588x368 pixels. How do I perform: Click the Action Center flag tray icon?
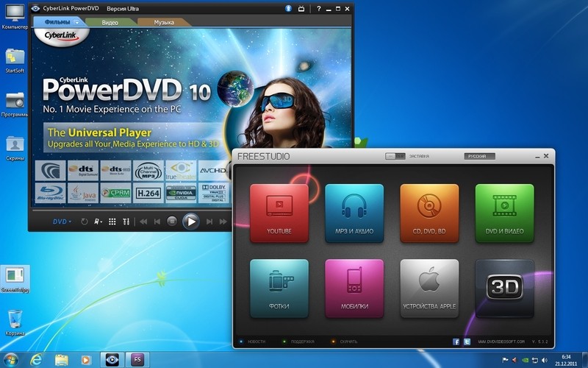click(x=505, y=360)
